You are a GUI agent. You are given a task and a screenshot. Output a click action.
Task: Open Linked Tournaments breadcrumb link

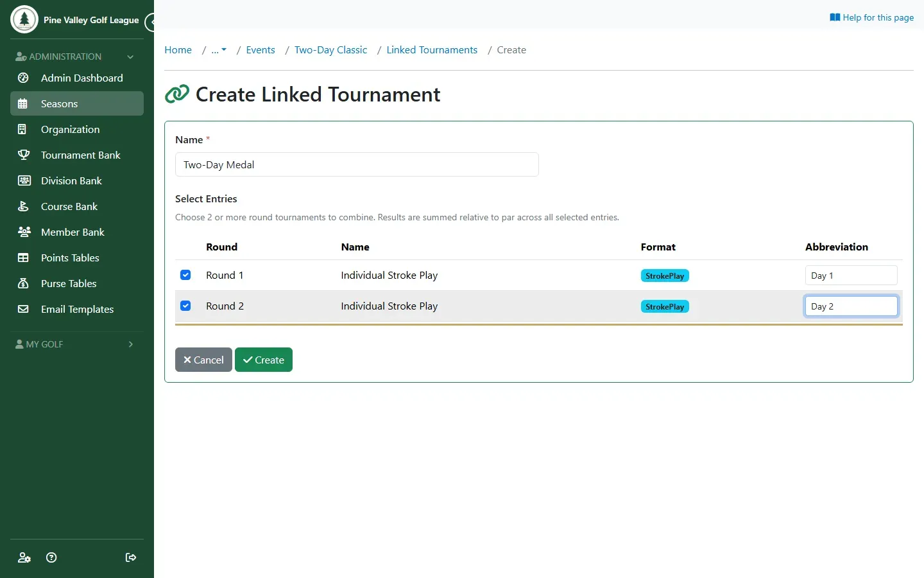point(432,50)
